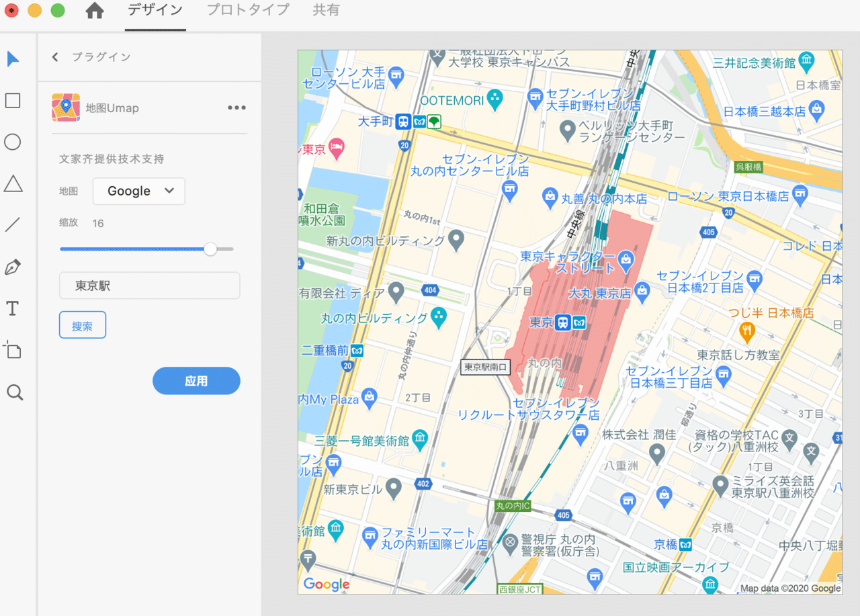Click the 東京駅南口 label on map
860x616 pixels.
[486, 367]
